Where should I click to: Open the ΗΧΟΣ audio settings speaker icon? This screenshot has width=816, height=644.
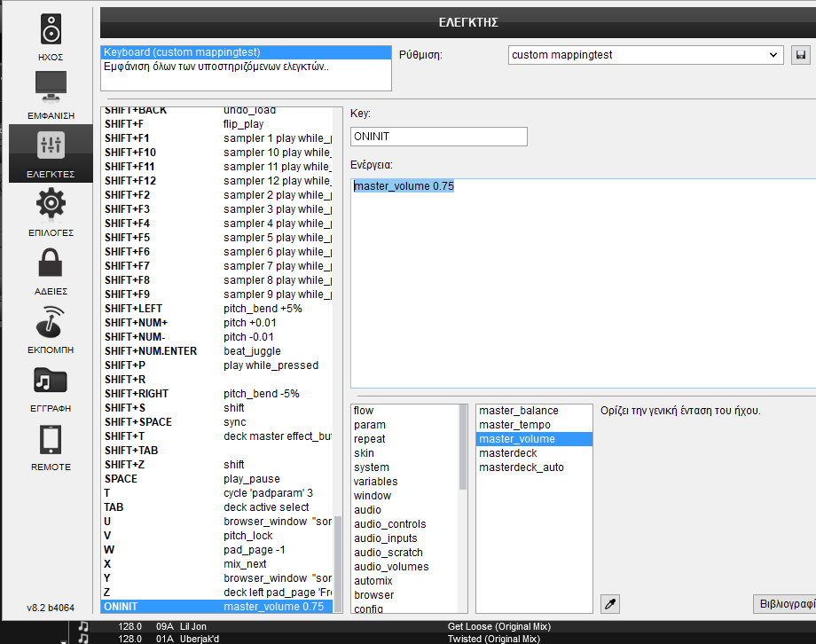click(x=51, y=29)
